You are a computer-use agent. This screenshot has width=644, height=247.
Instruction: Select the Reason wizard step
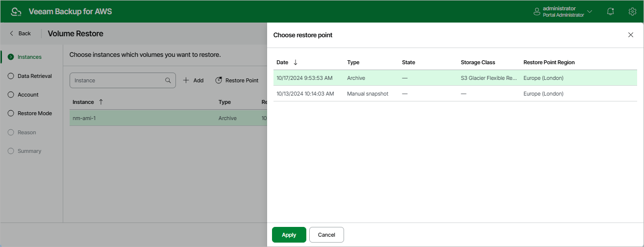coord(22,132)
